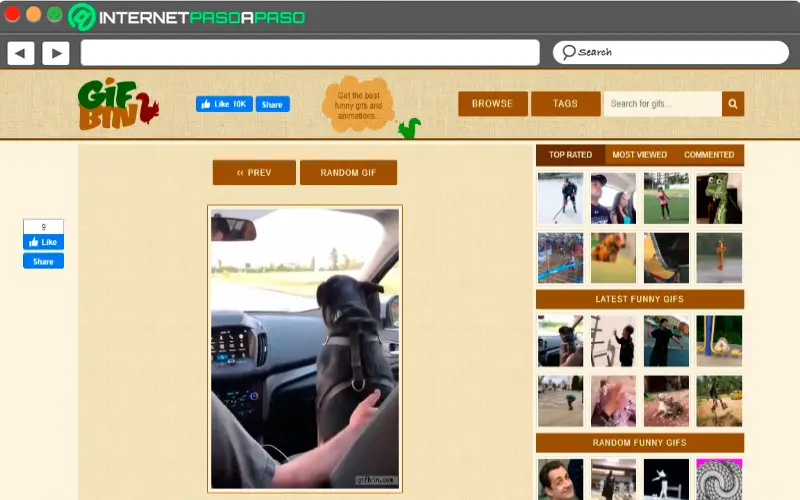Like the page with Like 10K button
Viewport: 800px width, 500px height.
click(224, 104)
